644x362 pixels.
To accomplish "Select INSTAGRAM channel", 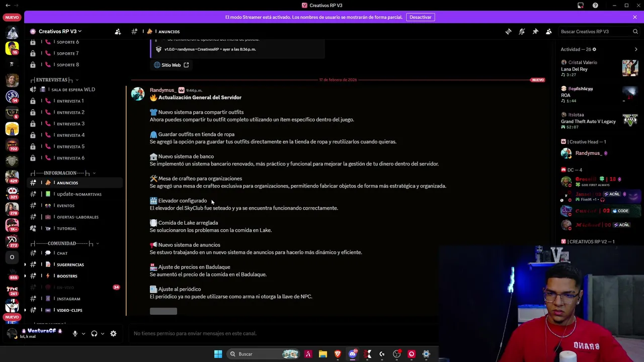I will [75, 299].
